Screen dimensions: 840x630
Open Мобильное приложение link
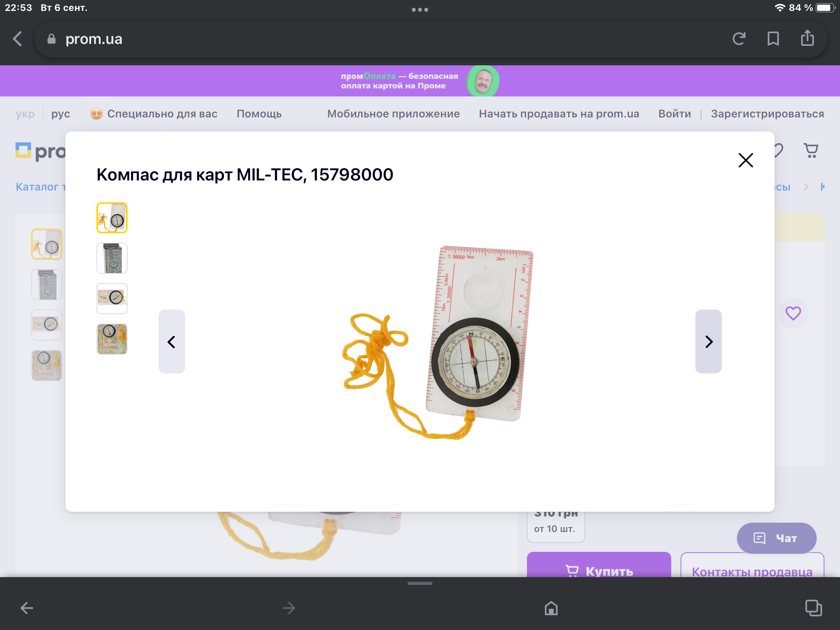coord(393,114)
